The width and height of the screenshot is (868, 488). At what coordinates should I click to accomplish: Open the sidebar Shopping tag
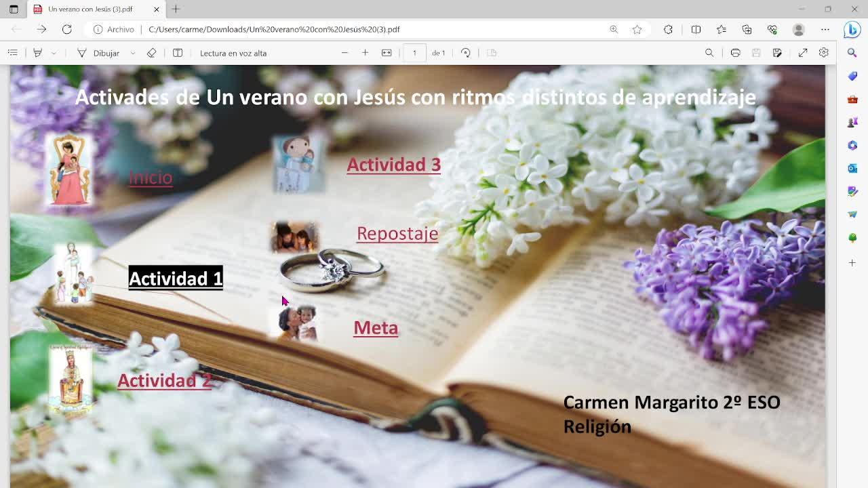click(x=852, y=76)
